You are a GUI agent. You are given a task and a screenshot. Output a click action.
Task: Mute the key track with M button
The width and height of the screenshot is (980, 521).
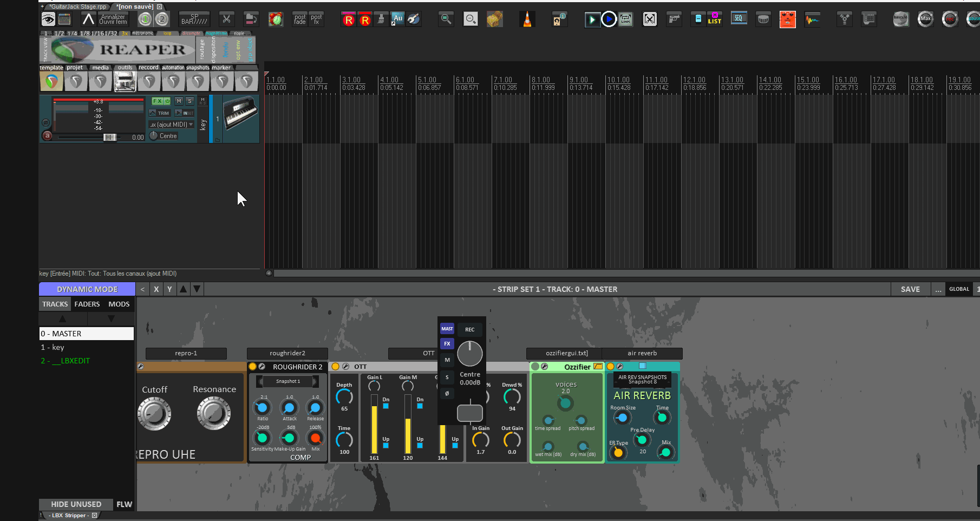pyautogui.click(x=179, y=101)
